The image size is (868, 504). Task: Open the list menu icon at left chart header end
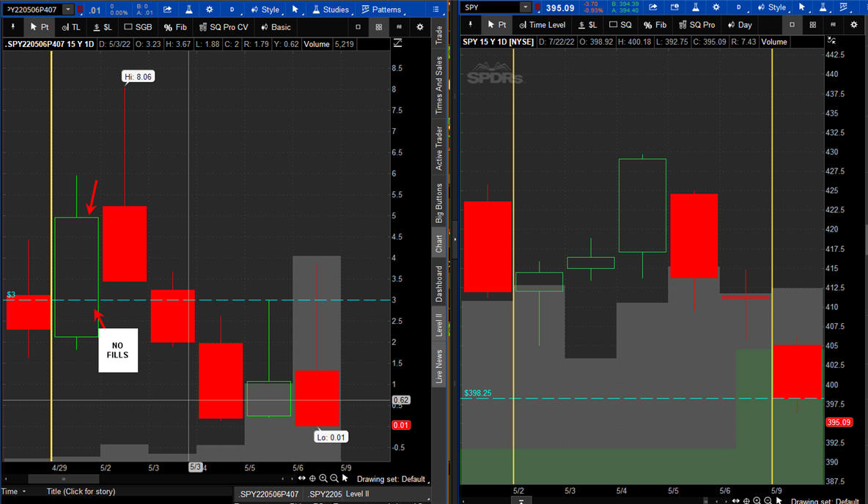click(435, 10)
